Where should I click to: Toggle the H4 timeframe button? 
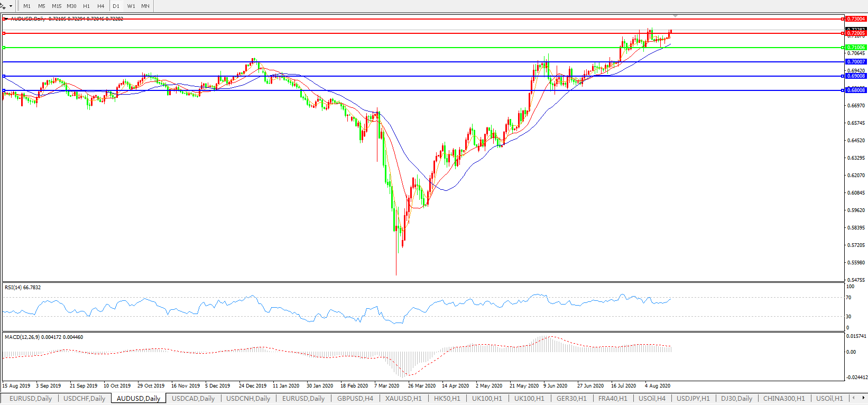[x=100, y=6]
